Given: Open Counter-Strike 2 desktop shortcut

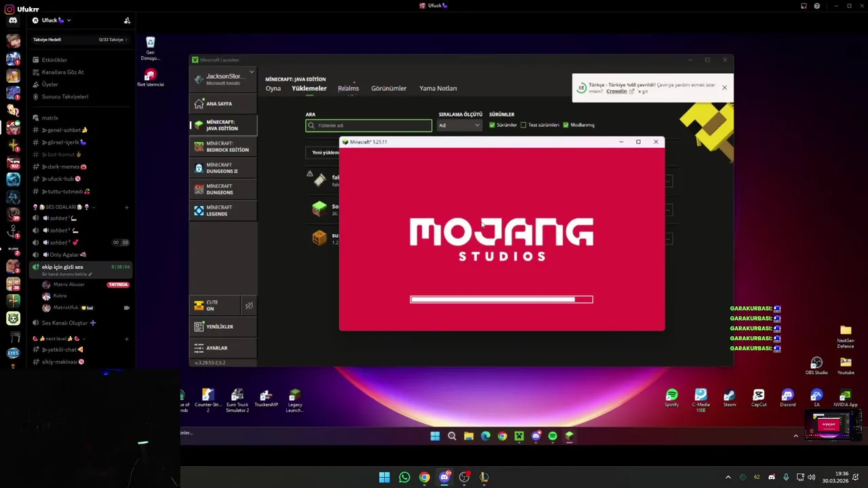Looking at the screenshot, I should tap(208, 401).
